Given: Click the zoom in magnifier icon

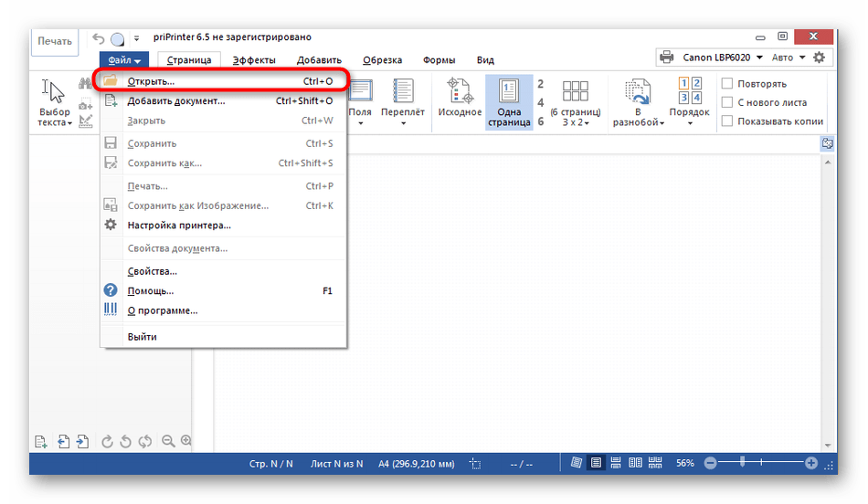Looking at the screenshot, I should click(x=186, y=441).
